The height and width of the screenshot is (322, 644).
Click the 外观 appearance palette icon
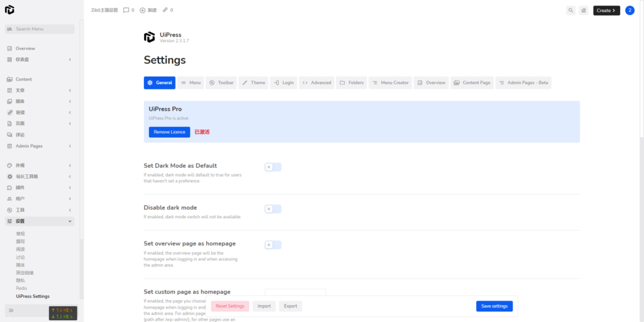pos(9,165)
